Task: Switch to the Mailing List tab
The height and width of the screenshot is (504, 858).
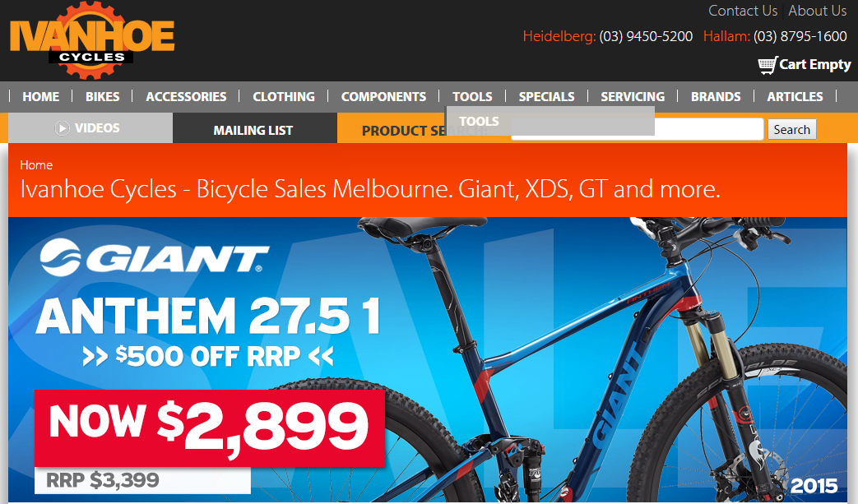Action: point(255,128)
